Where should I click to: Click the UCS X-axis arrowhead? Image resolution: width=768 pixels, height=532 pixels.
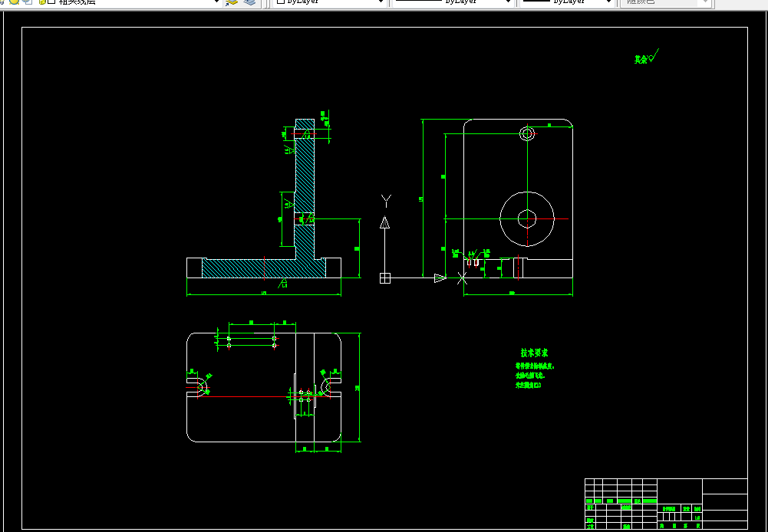pyautogui.click(x=440, y=278)
